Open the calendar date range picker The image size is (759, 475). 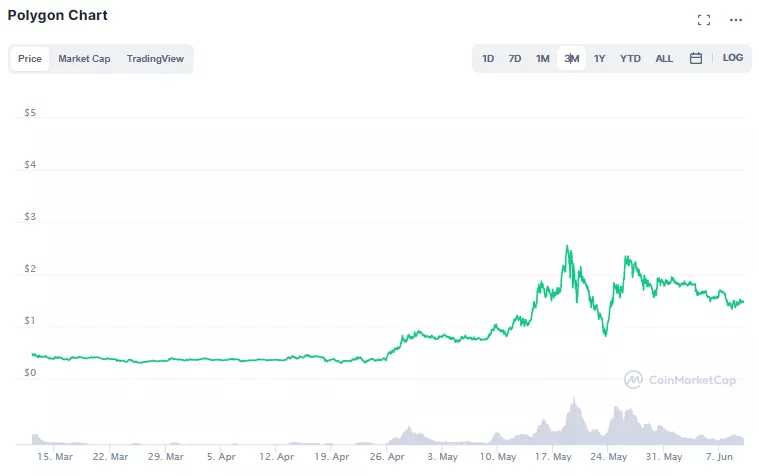click(x=696, y=58)
